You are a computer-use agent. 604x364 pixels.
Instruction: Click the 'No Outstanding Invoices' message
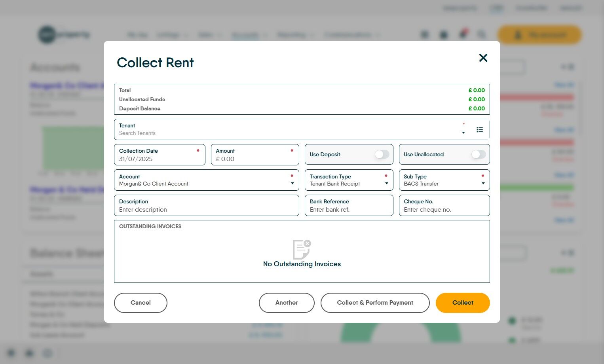(302, 264)
